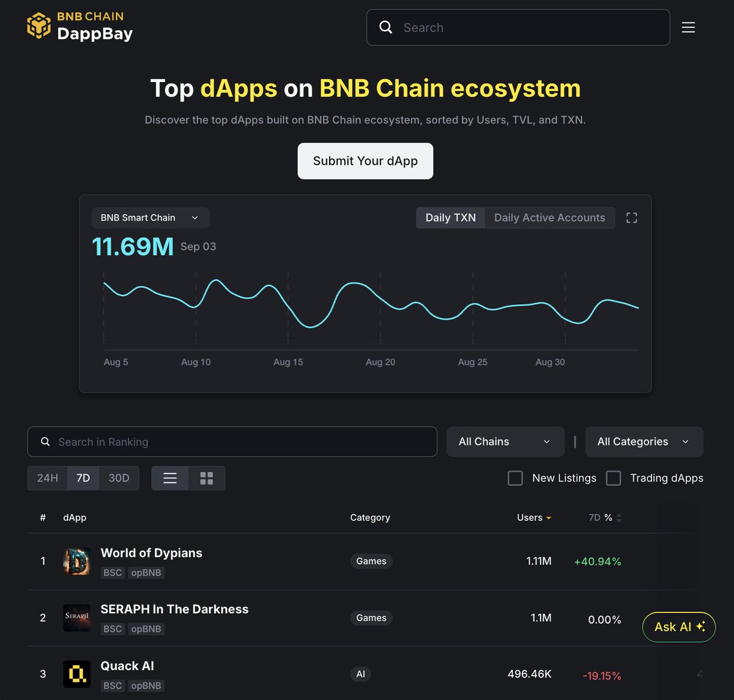Click the magnifier icon in the ranking search
734x700 pixels.
(x=45, y=442)
